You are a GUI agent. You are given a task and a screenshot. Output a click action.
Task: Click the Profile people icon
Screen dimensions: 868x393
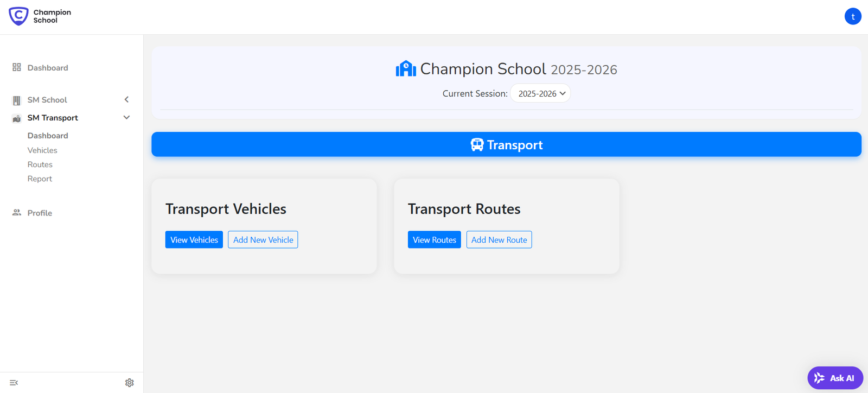click(17, 213)
